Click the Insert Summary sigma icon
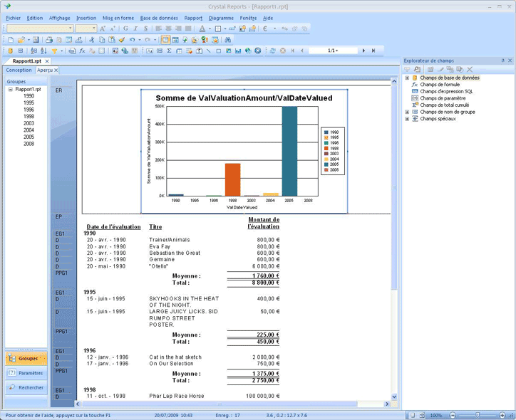This screenshot has width=516, height=420. click(x=169, y=51)
